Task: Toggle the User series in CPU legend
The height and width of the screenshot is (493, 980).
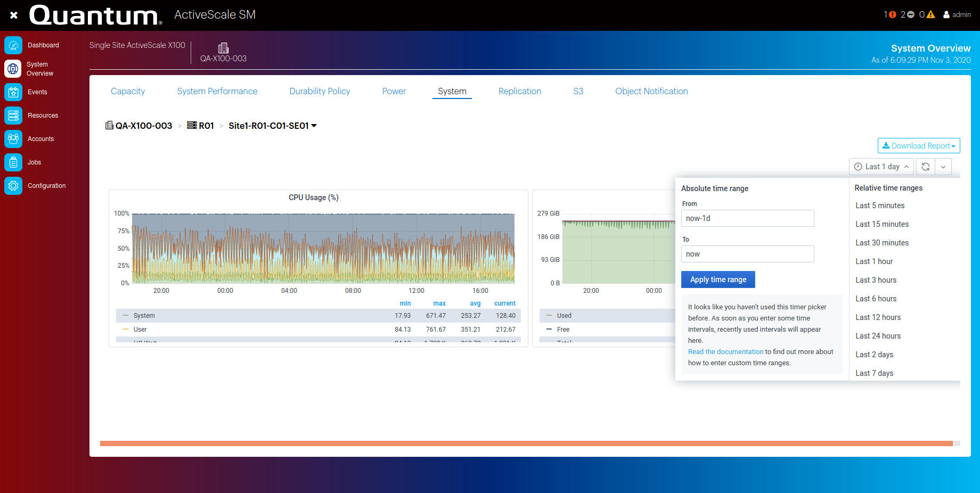Action: [140, 330]
